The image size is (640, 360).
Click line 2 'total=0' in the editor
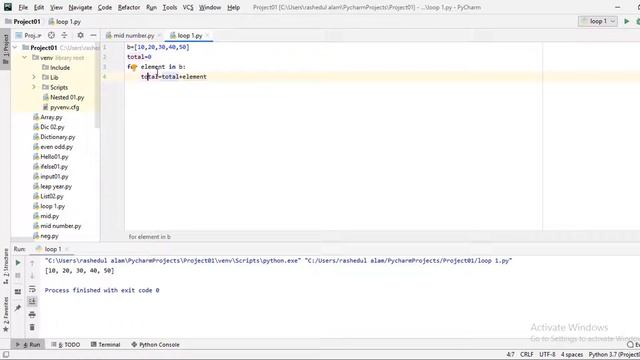139,57
